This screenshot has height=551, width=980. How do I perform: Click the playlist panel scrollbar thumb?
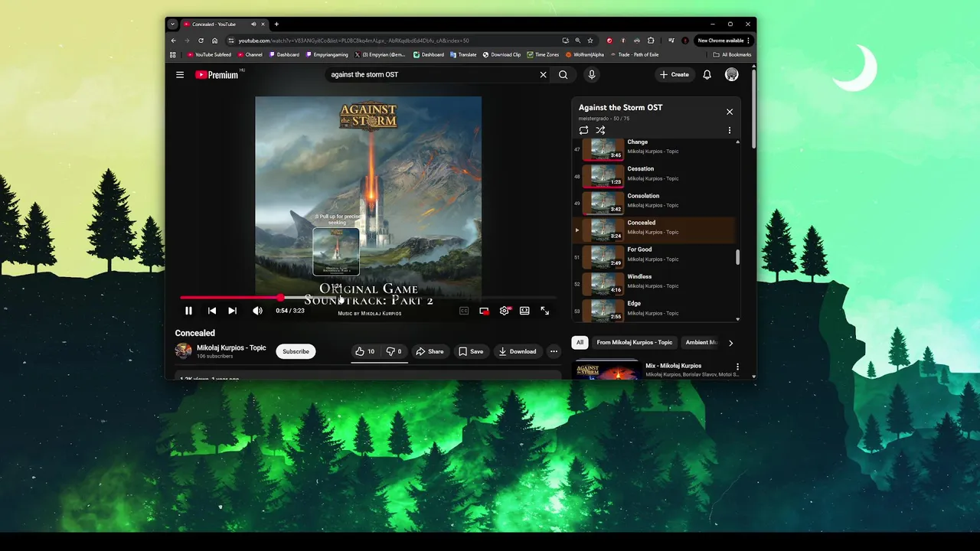click(x=738, y=257)
